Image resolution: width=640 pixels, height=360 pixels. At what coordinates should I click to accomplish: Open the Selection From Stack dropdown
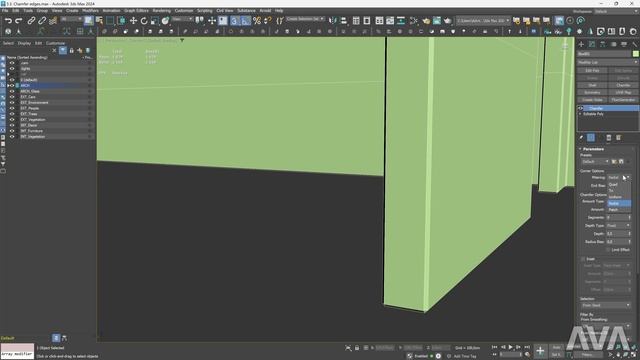(x=605, y=305)
